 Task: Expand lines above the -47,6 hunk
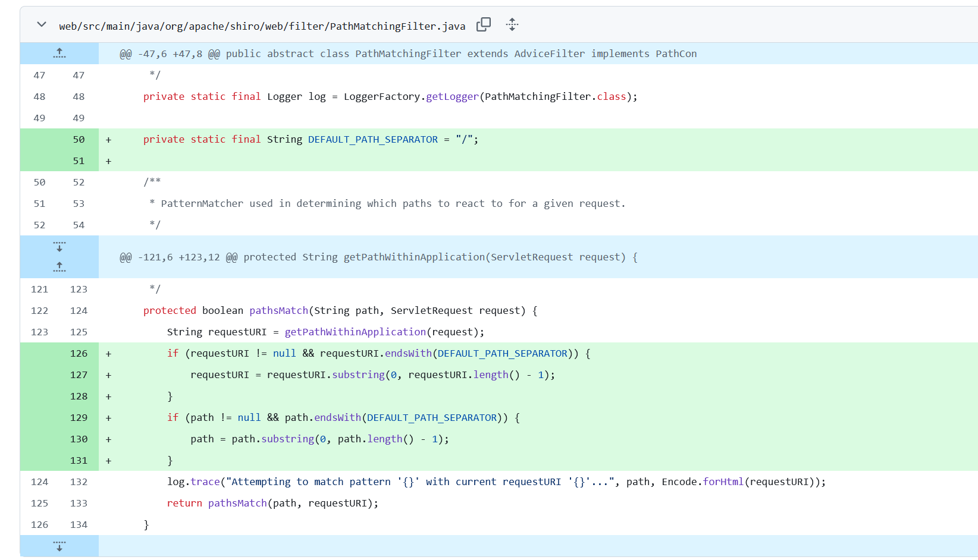coord(59,53)
